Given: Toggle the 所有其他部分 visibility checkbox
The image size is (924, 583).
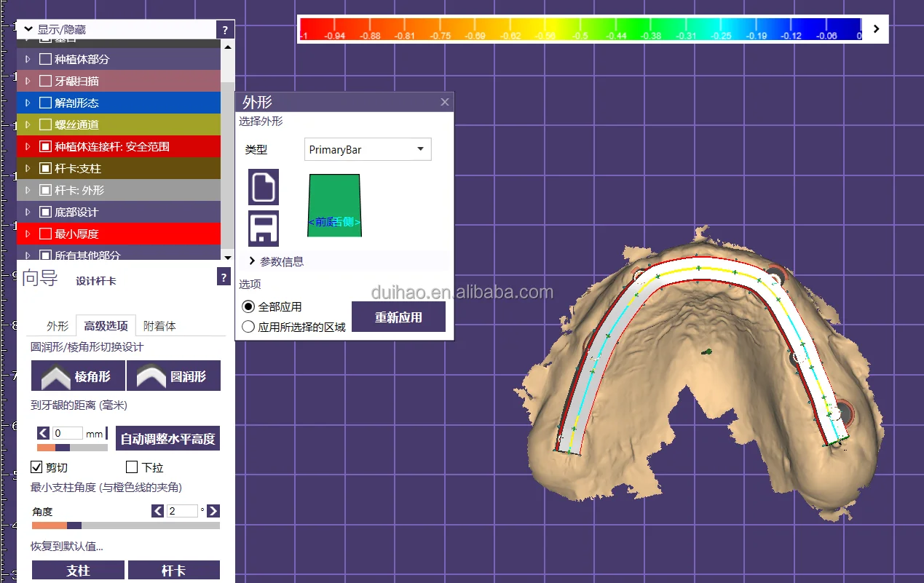Looking at the screenshot, I should coord(45,255).
